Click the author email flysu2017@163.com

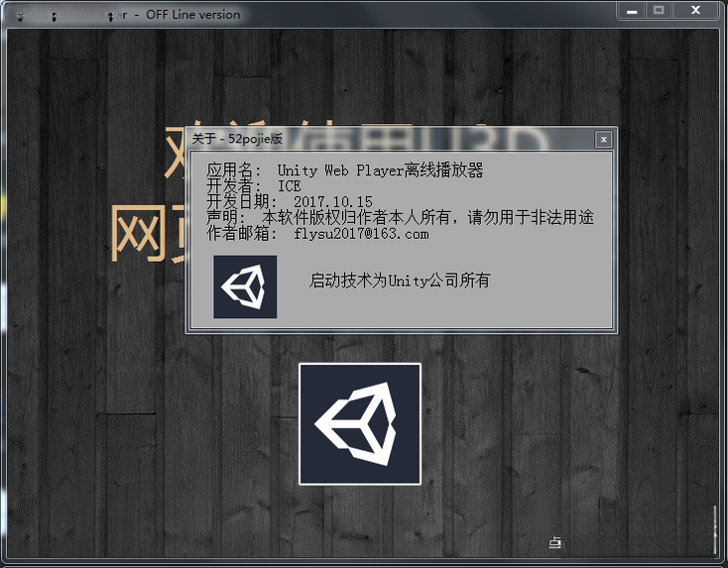pyautogui.click(x=361, y=234)
